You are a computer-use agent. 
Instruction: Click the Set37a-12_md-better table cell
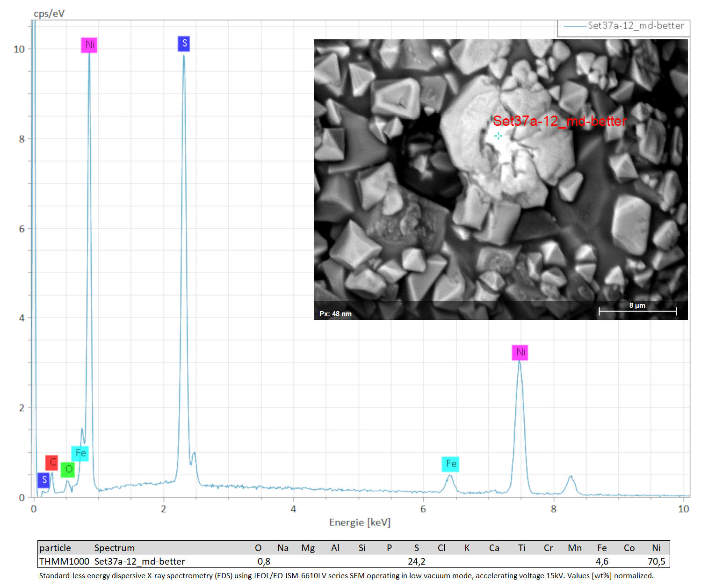point(140,561)
